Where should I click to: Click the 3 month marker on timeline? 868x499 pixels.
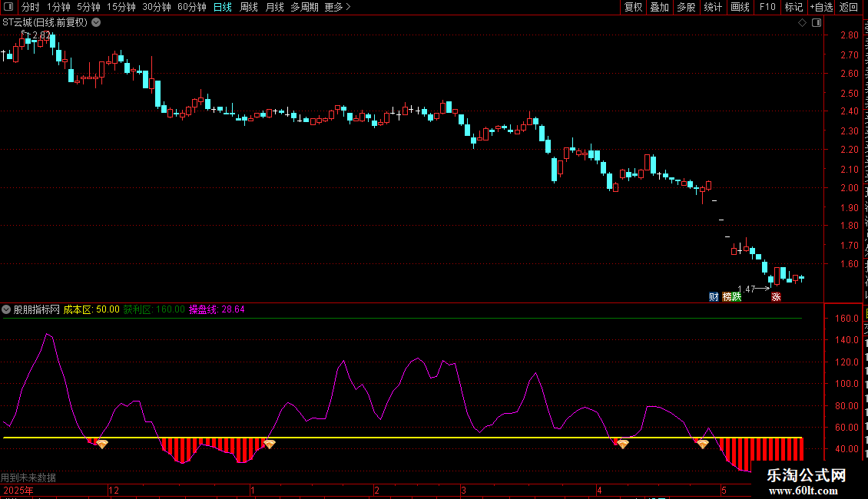click(464, 491)
